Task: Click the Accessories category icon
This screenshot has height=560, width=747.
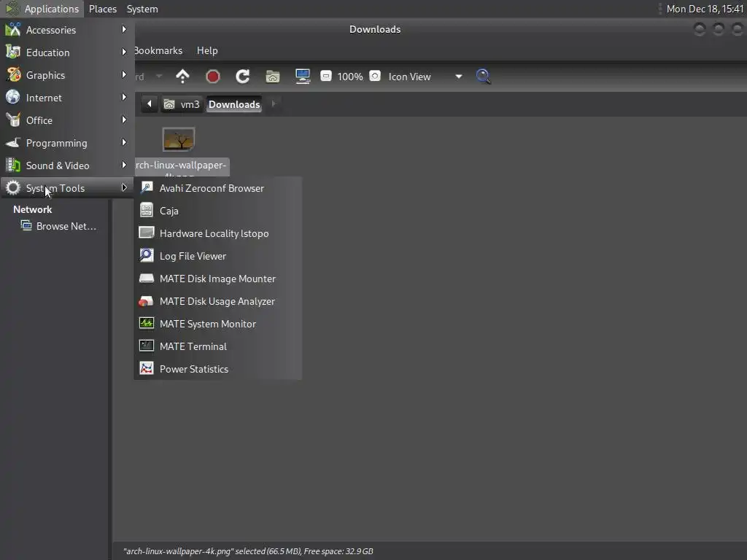Action: click(13, 29)
